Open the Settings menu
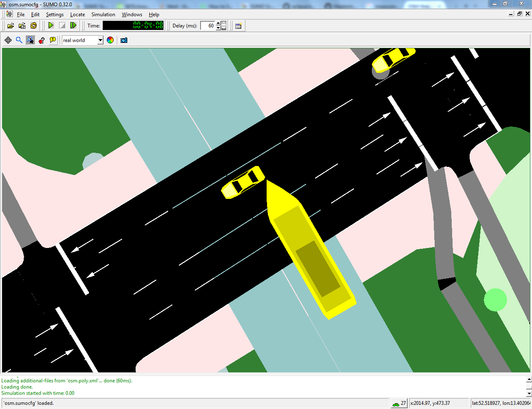Image resolution: width=532 pixels, height=409 pixels. tap(55, 15)
